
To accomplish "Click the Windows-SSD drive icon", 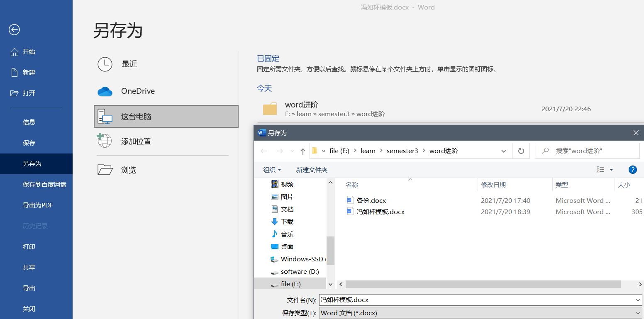I will click(274, 259).
